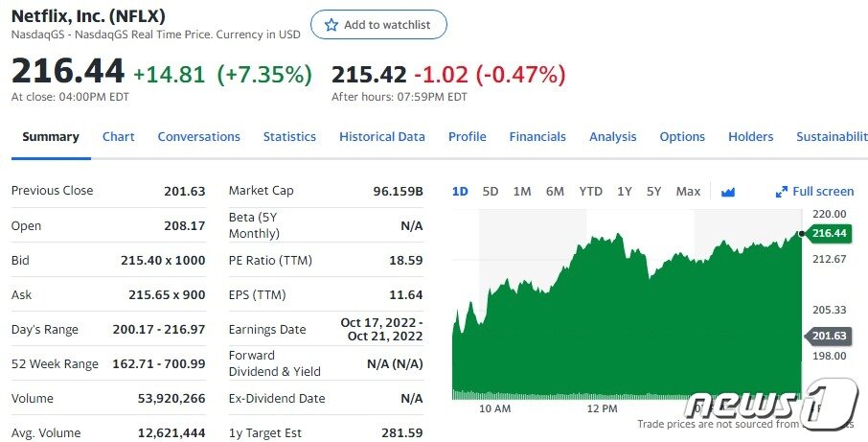
Task: Switch chart range to 1M
Action: coord(522,192)
